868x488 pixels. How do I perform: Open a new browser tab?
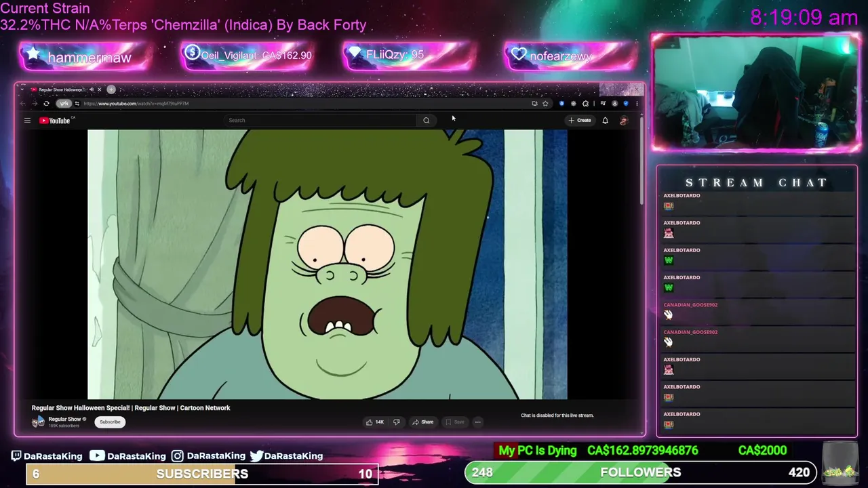[111, 89]
